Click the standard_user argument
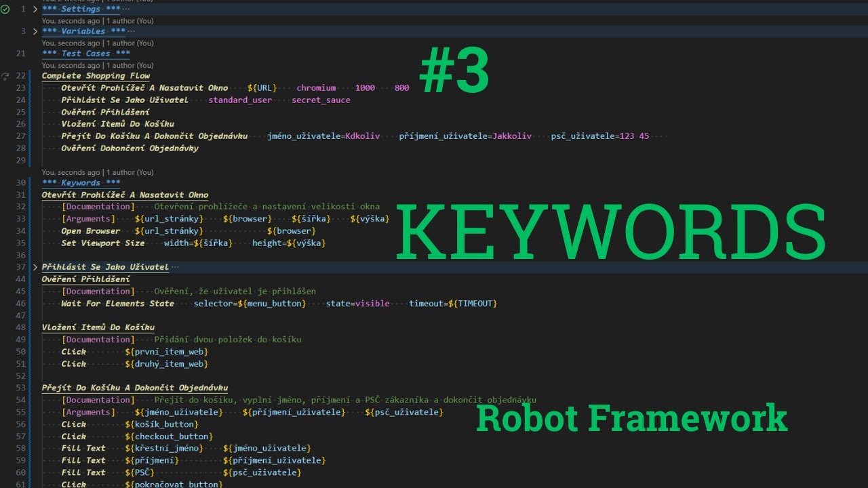The image size is (868, 488). pos(240,100)
